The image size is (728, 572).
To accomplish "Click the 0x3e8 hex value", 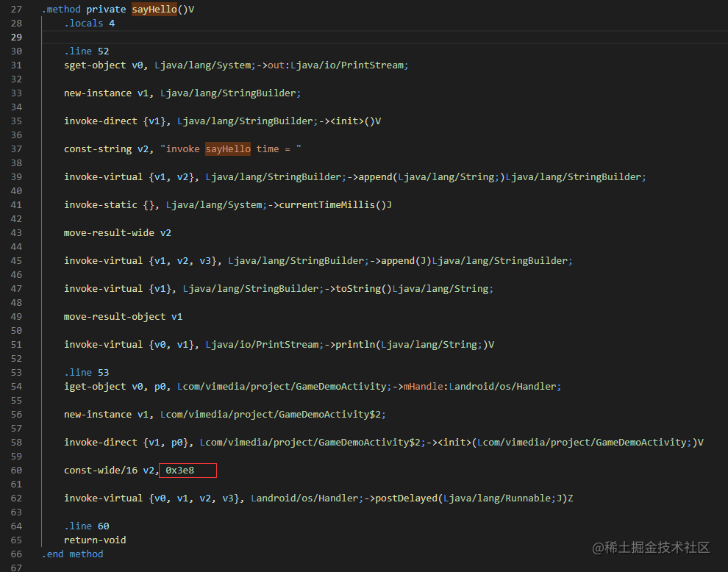I will click(x=180, y=471).
